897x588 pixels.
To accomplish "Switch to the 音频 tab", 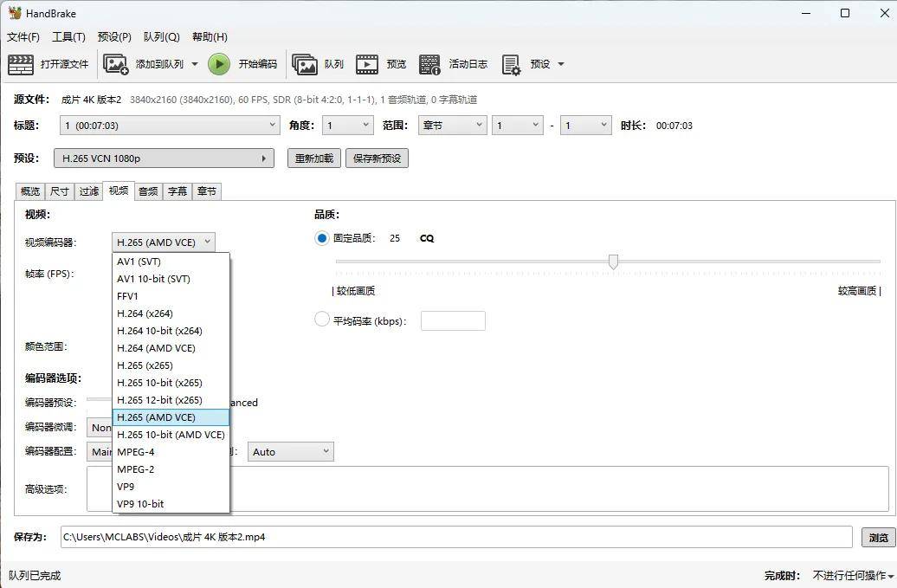I will click(148, 191).
